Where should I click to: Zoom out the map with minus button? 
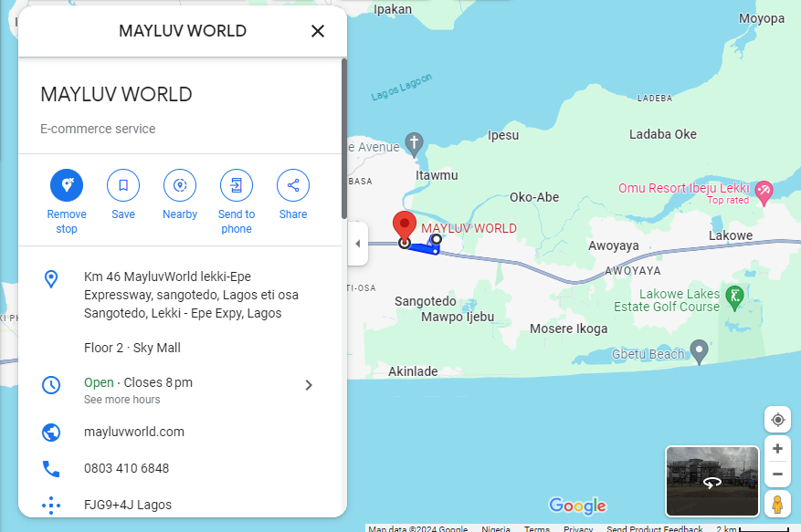pos(777,475)
